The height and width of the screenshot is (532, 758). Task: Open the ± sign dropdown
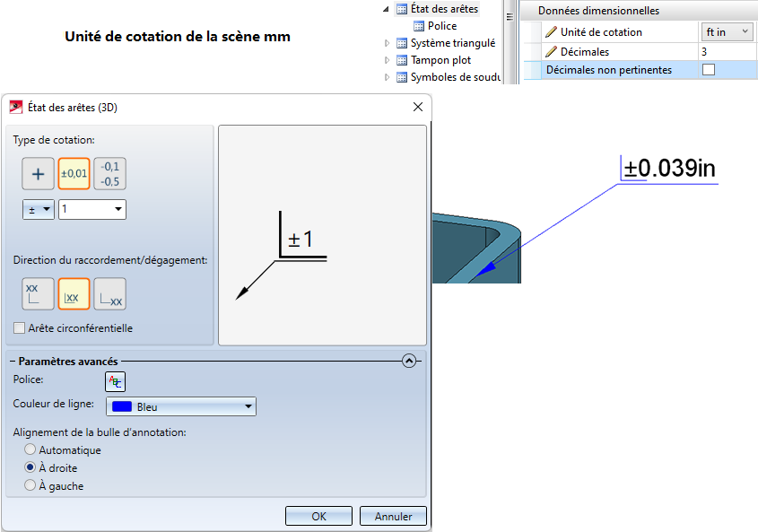click(39, 209)
